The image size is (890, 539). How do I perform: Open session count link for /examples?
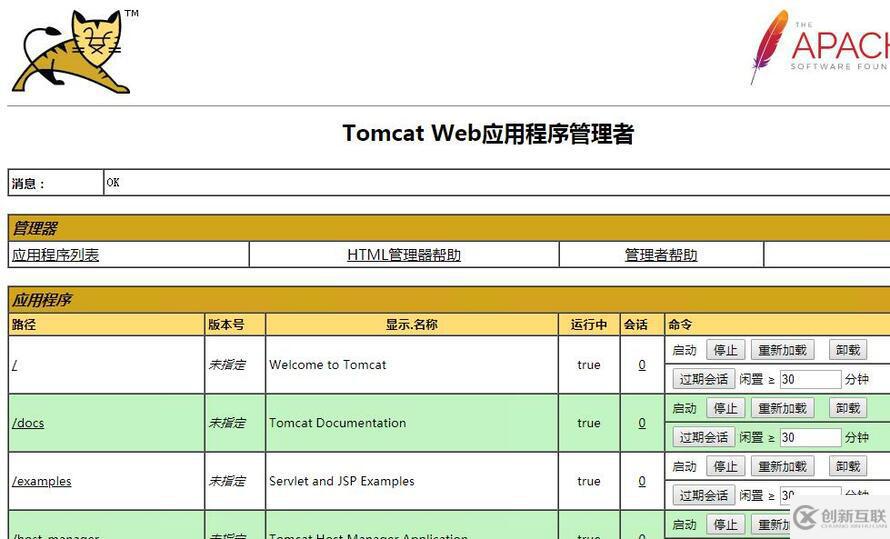click(x=642, y=481)
